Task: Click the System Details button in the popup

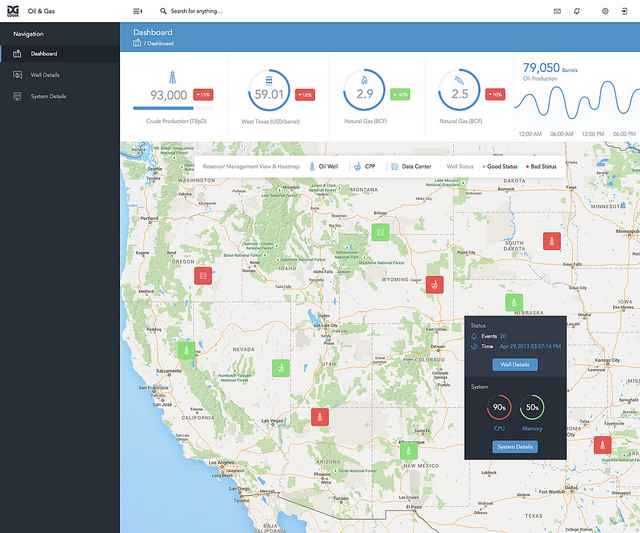Action: (515, 447)
